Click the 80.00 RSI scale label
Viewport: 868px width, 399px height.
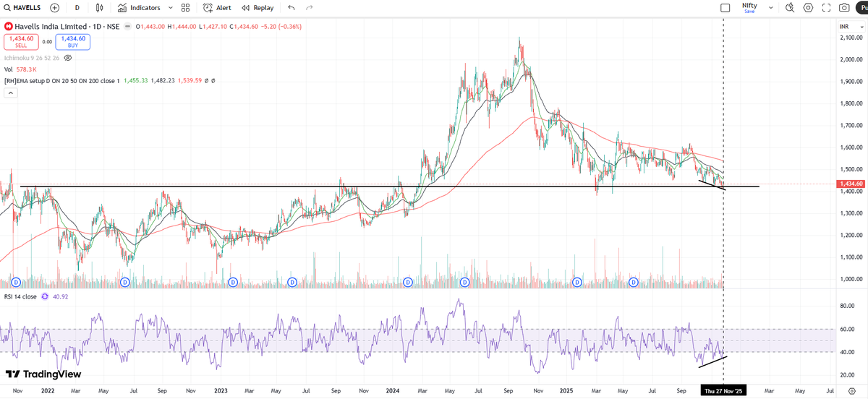[846, 306]
